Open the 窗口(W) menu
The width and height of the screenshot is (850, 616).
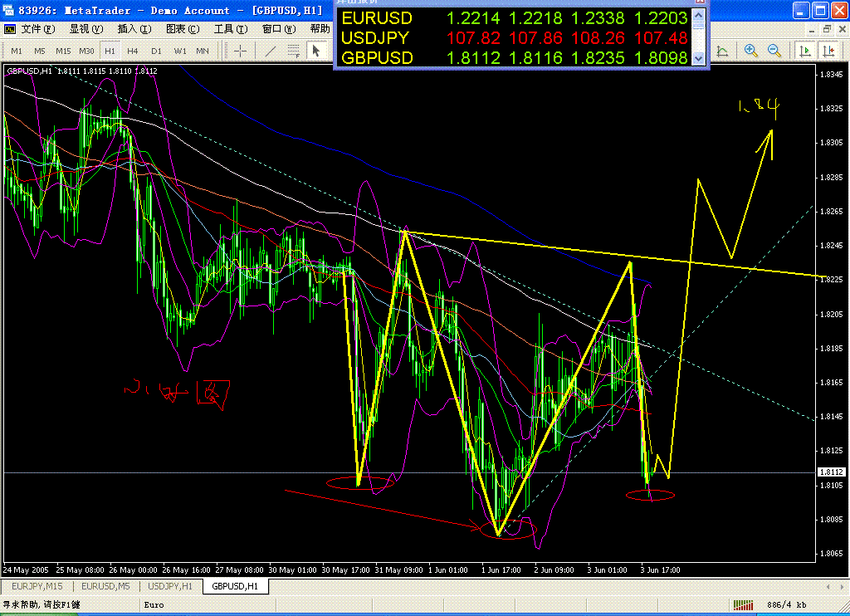click(279, 29)
